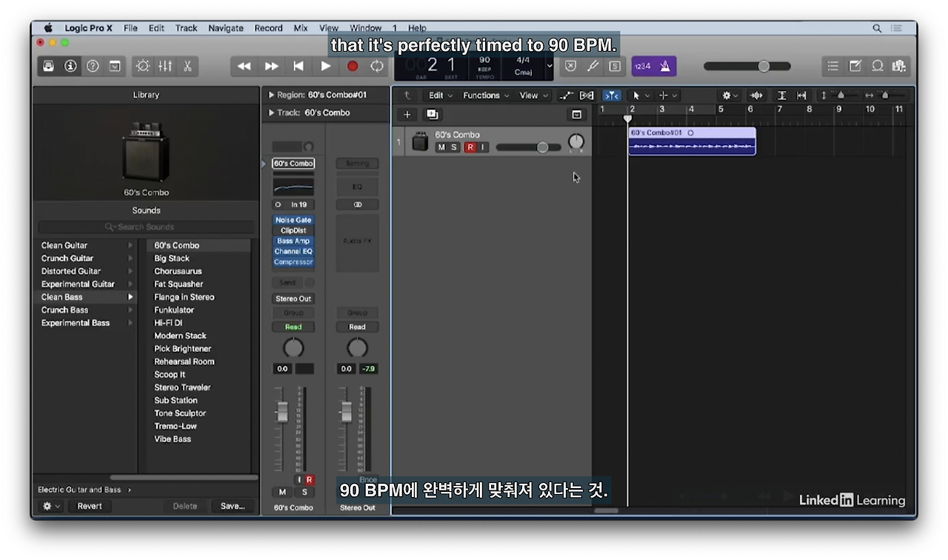The image size is (948, 560).
Task: Open the Record menu
Action: (x=268, y=28)
